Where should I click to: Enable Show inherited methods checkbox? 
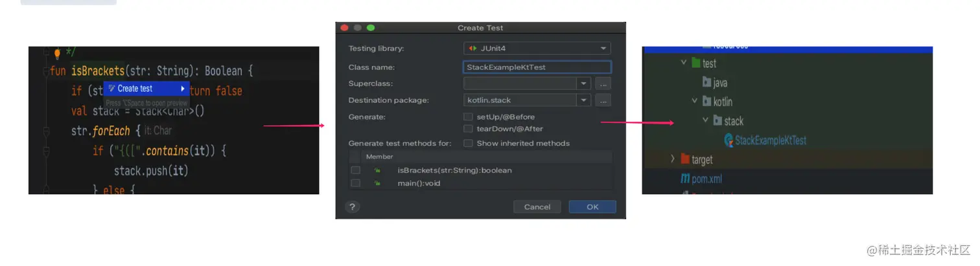pyautogui.click(x=468, y=143)
